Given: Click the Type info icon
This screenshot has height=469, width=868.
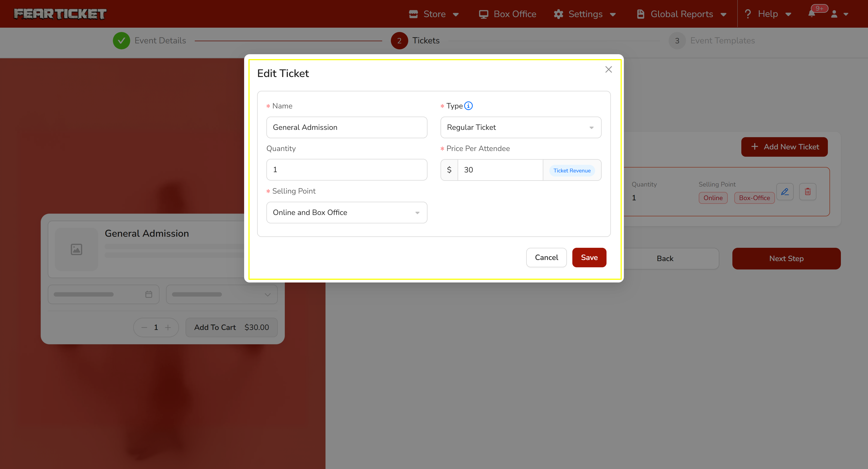Looking at the screenshot, I should coord(468,106).
